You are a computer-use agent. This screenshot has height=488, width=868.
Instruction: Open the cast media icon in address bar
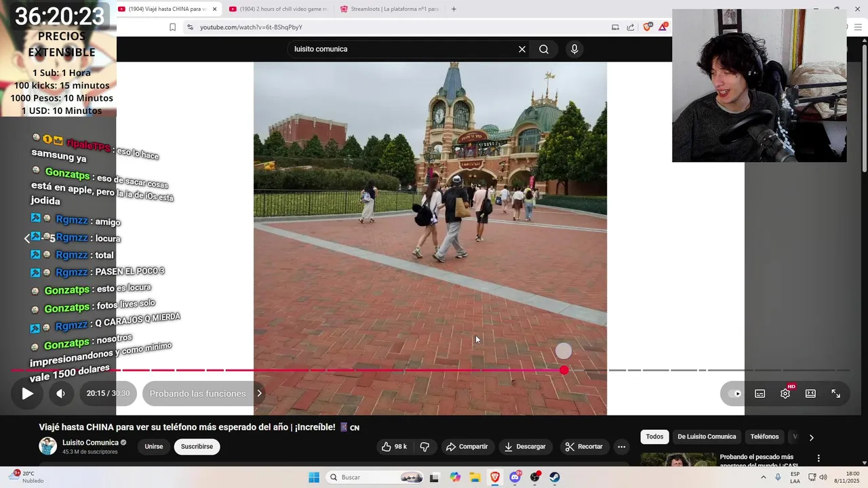(615, 27)
